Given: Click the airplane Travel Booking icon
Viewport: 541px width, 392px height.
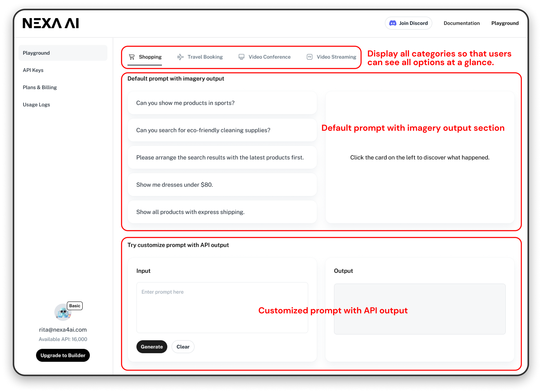Looking at the screenshot, I should click(180, 57).
